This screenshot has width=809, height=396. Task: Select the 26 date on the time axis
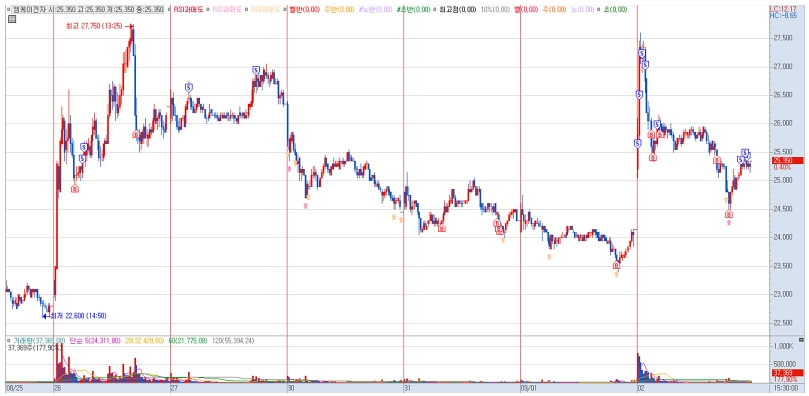[58, 387]
